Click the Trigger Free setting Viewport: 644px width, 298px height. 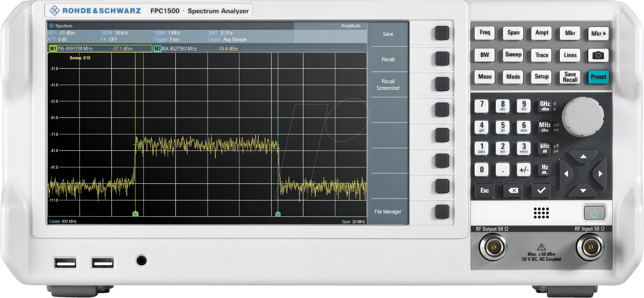point(166,40)
